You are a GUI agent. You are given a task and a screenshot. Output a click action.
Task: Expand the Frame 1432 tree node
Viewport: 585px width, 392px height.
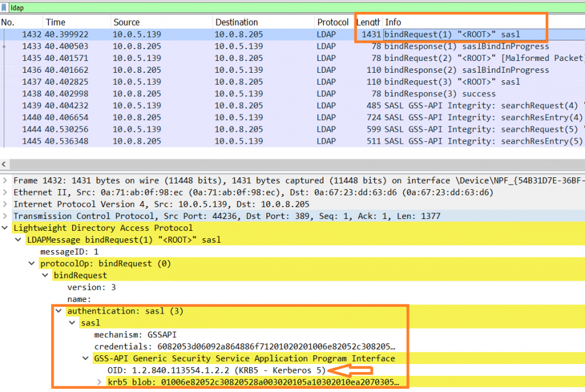pyautogui.click(x=6, y=180)
